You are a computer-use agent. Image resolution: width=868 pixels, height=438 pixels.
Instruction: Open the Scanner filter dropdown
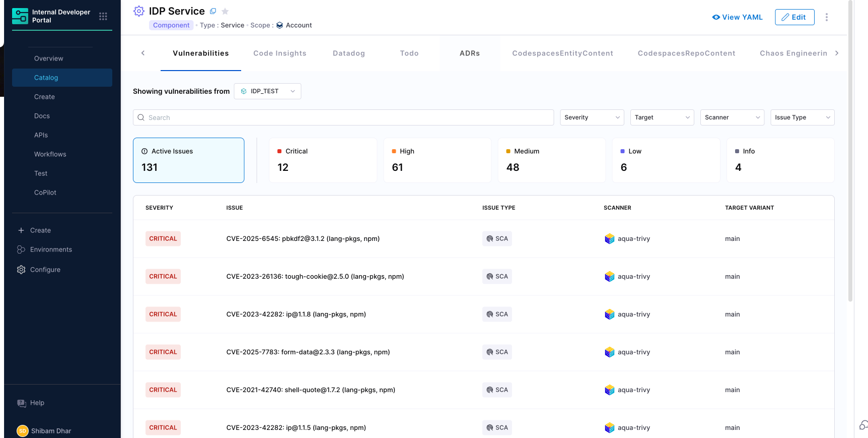click(x=732, y=117)
